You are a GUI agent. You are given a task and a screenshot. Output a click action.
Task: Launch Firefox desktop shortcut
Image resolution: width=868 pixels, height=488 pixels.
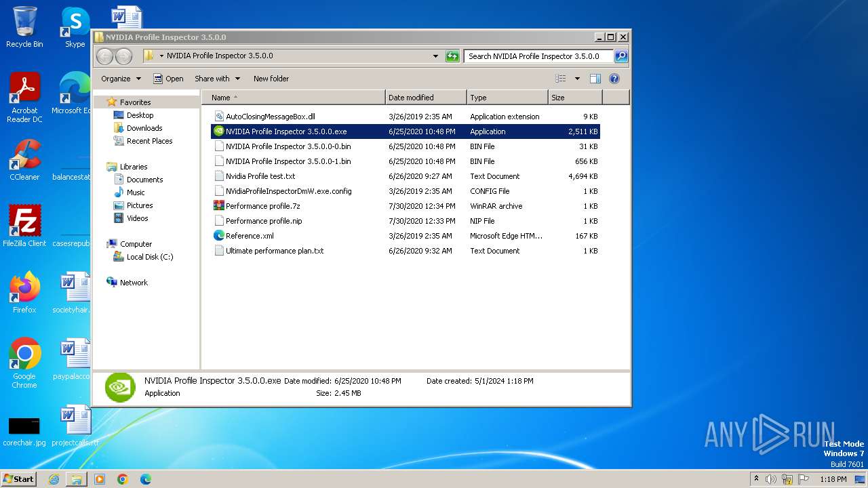pyautogui.click(x=24, y=293)
